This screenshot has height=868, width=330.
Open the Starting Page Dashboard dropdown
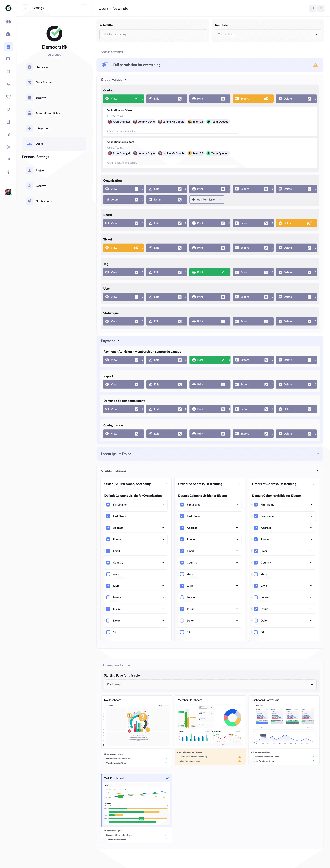click(210, 684)
